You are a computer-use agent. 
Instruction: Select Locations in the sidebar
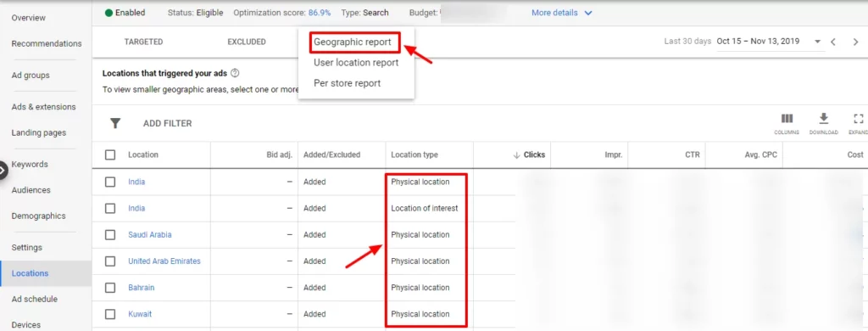pos(30,272)
